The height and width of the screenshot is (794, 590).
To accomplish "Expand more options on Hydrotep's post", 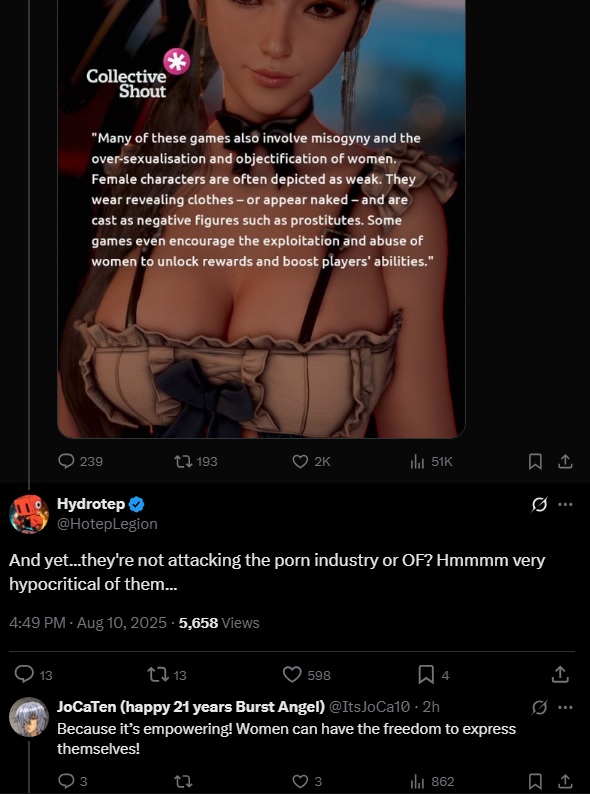I will [x=565, y=504].
